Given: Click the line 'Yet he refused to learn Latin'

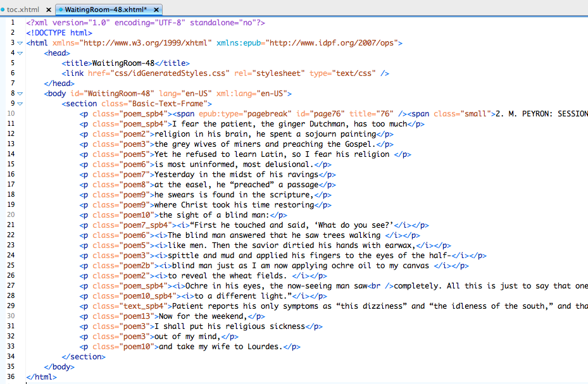Looking at the screenshot, I should point(245,154).
